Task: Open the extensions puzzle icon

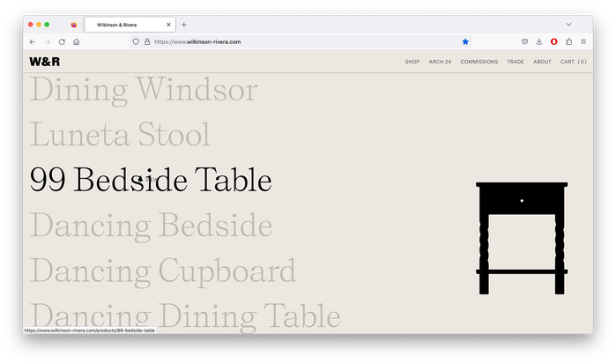Action: 568,41
